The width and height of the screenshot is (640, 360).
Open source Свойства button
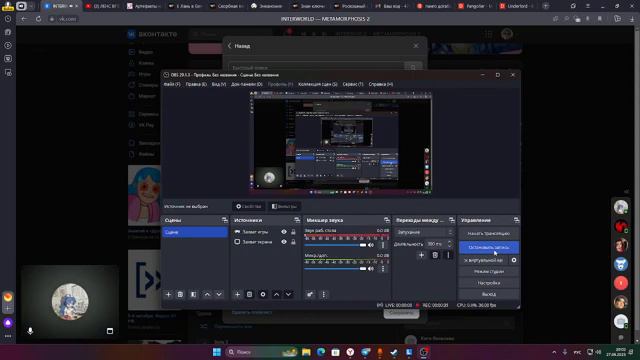[x=249, y=207]
